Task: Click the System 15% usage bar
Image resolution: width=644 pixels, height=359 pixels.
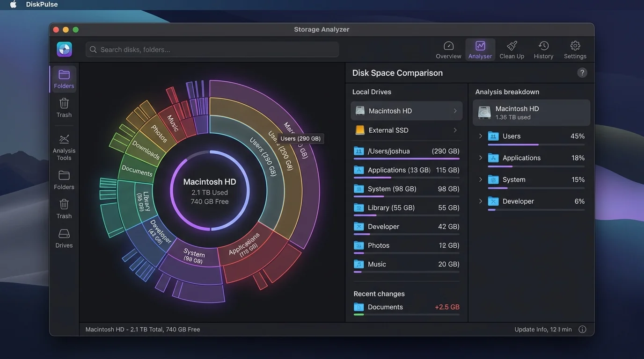Action: tap(536, 188)
